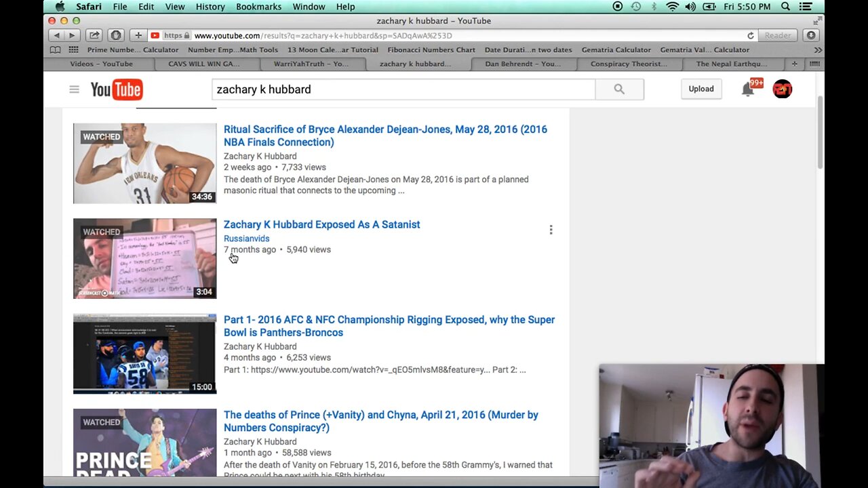Click the YouTube Upload button
The width and height of the screenshot is (868, 488).
(701, 89)
